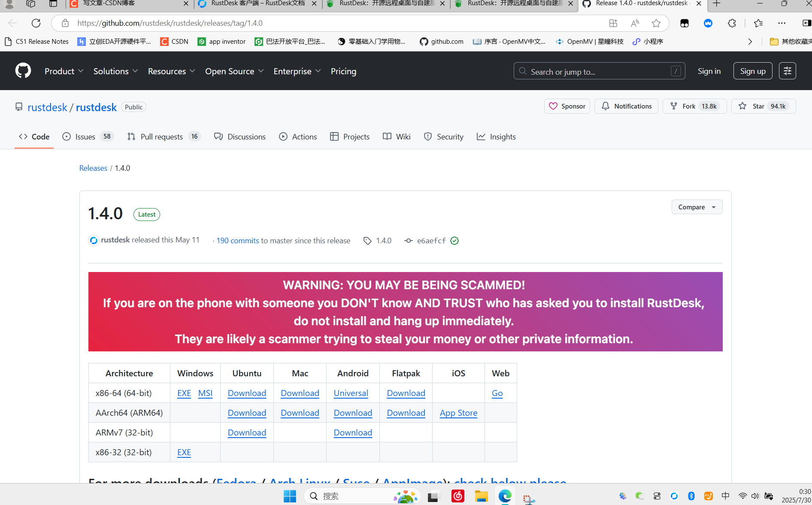Open the workspaces icon in title bar
Screen dimensions: 812x505
pyautogui.click(x=30, y=3)
